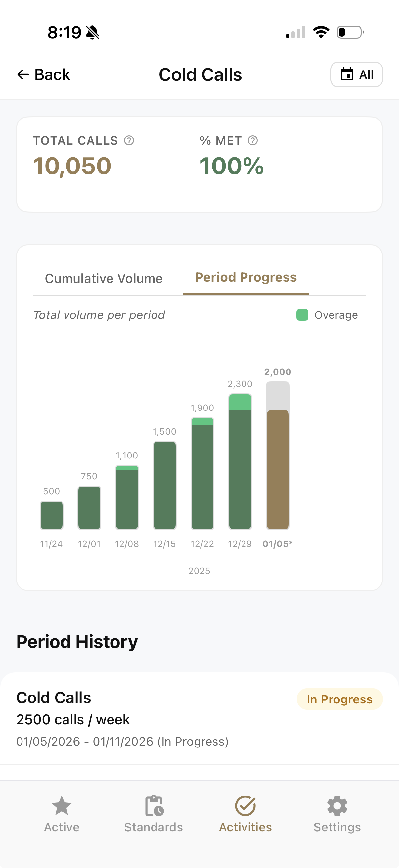Viewport: 399px width, 868px height.
Task: Tap Back to return to previous screen
Action: [44, 74]
